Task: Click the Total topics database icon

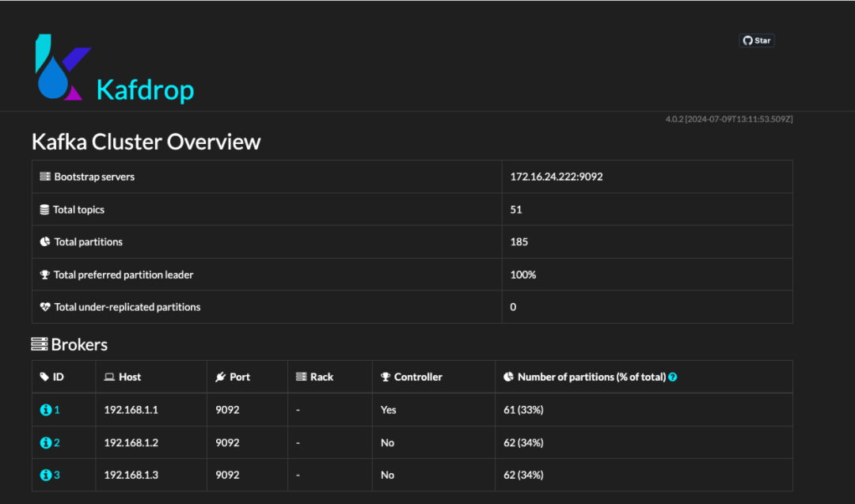Action: (x=44, y=209)
